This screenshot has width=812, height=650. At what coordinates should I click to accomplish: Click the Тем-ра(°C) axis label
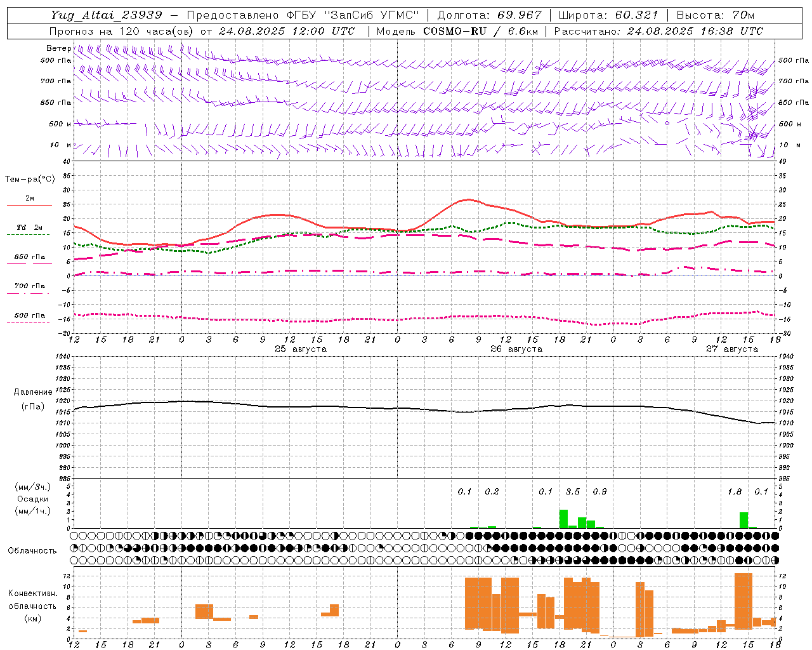click(x=30, y=180)
